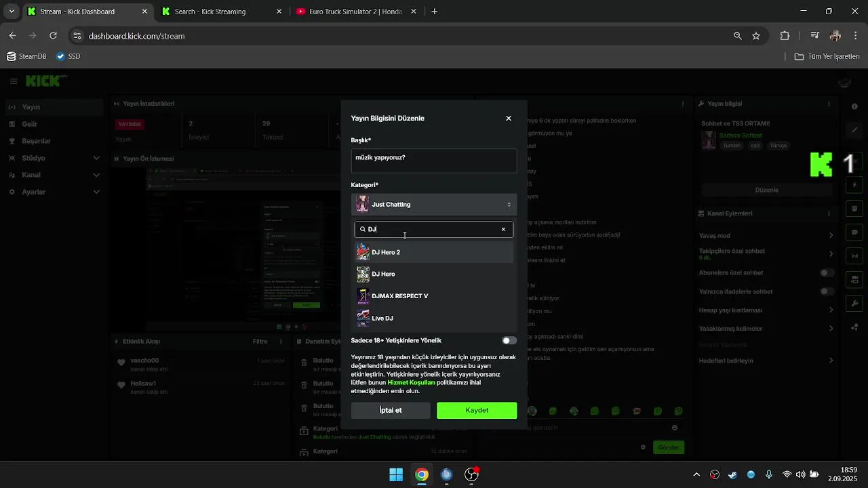This screenshot has width=868, height=488.
Task: Click the Chrome icon in the taskbar
Action: click(x=422, y=474)
